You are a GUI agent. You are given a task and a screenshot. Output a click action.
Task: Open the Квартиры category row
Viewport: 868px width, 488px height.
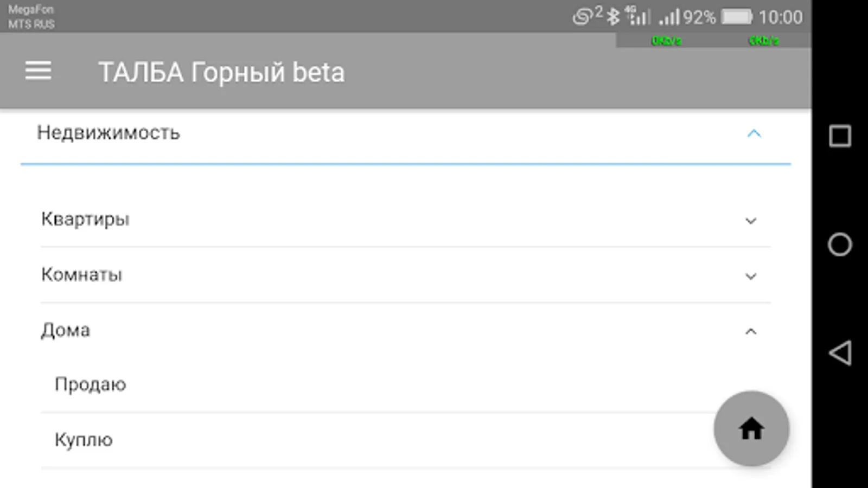point(406,220)
